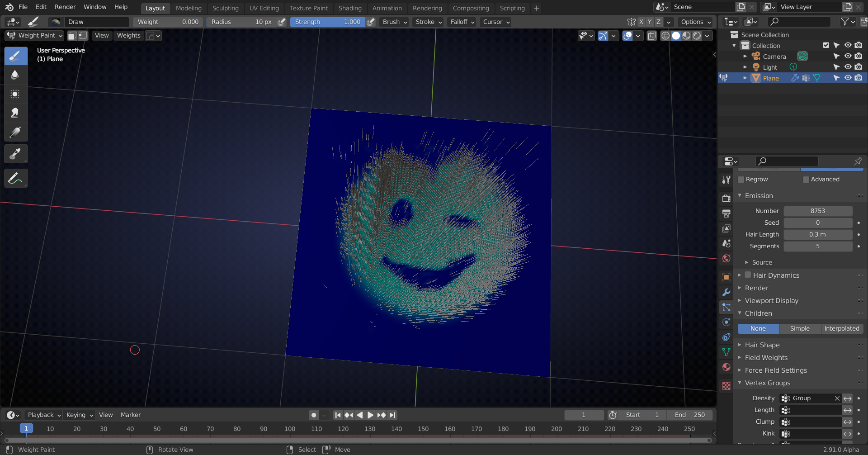Image resolution: width=868 pixels, height=455 pixels.
Task: Switch to the Sculpting workspace tab
Action: (225, 8)
